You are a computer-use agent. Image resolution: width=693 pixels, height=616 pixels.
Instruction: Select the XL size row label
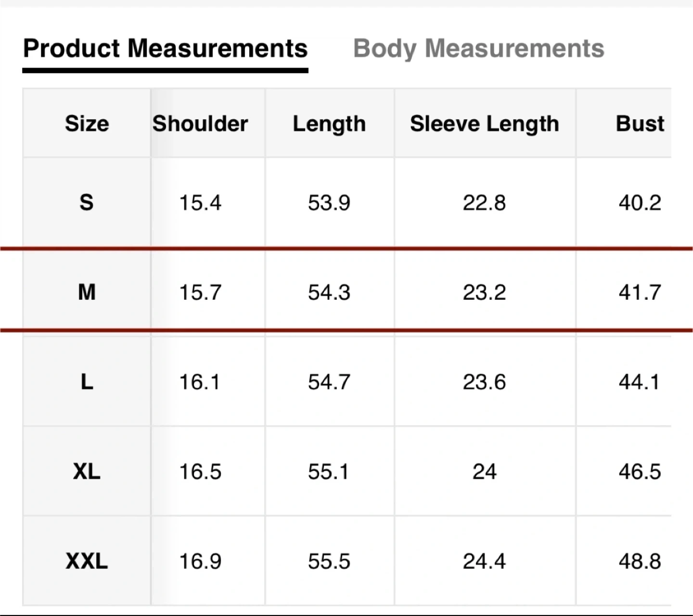[87, 472]
